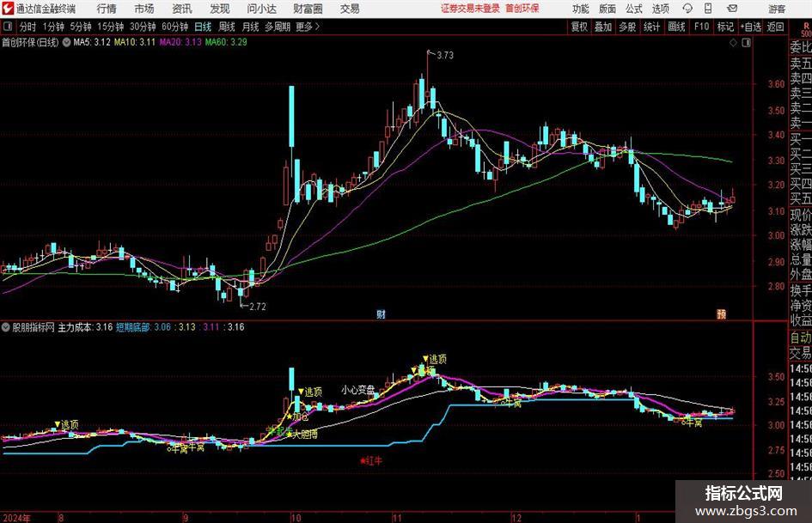Screen dimensions: 812x523
Task: Click 主力成本: 3.16 indicator text
Action: pyautogui.click(x=85, y=327)
